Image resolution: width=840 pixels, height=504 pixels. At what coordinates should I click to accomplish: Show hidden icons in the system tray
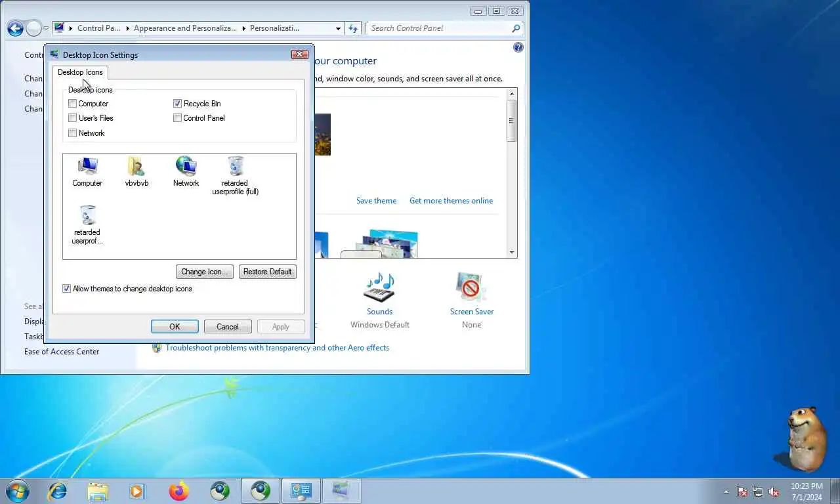click(726, 492)
